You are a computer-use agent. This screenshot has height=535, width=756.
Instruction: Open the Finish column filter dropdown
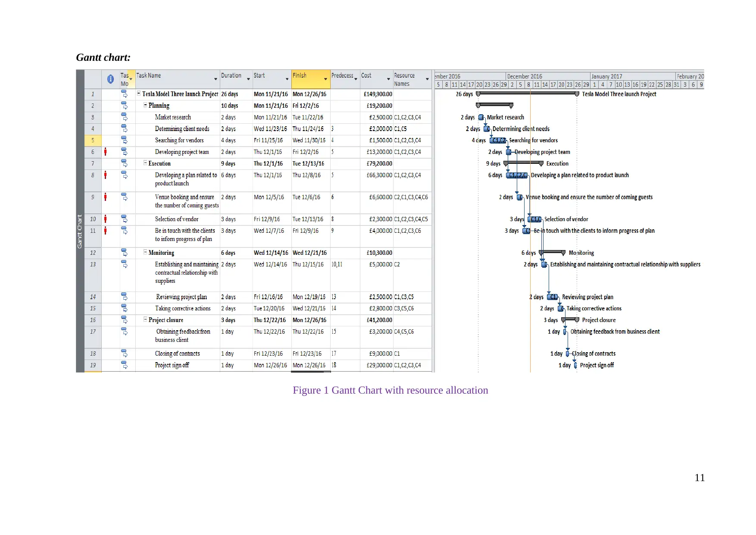coord(325,79)
